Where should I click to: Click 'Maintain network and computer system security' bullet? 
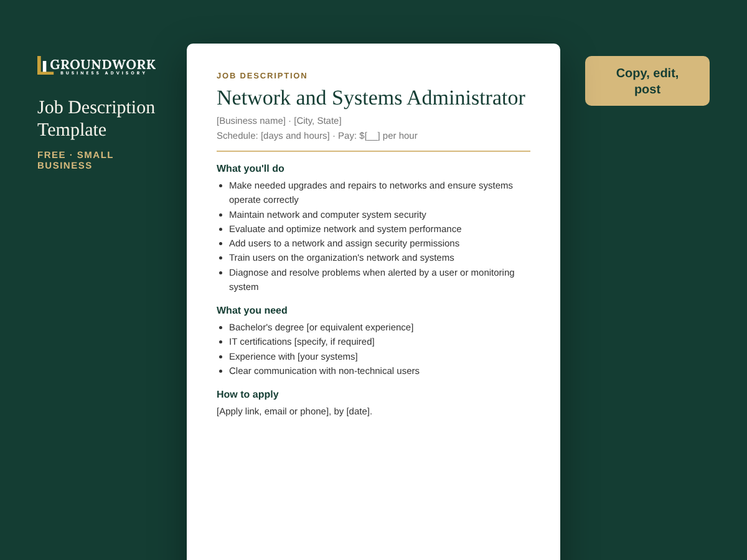coord(327,215)
